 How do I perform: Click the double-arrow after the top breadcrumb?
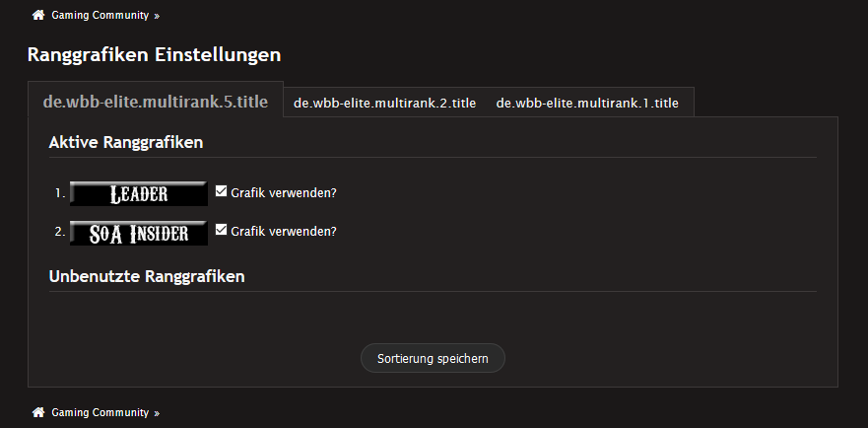tap(157, 17)
